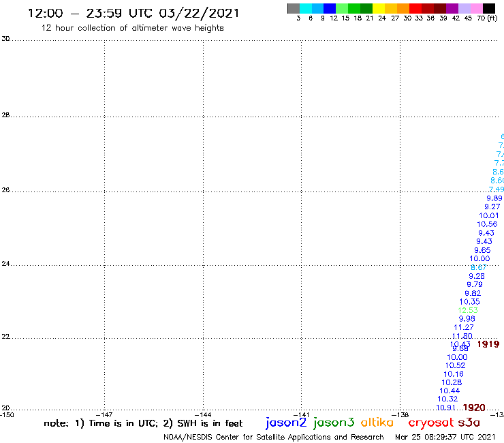Click the latitude axis label 26
Screen dimensions: 504x443
(5, 190)
